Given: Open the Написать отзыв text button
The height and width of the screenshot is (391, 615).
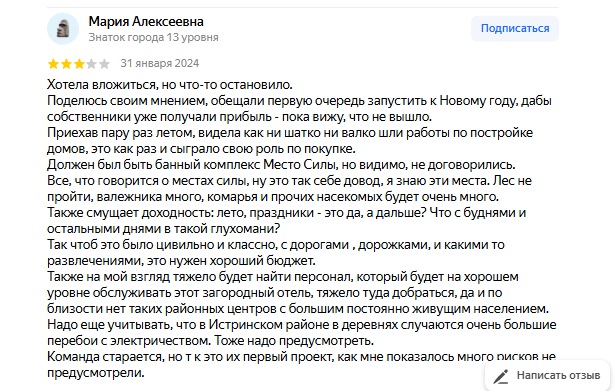Looking at the screenshot, I should [558, 375].
